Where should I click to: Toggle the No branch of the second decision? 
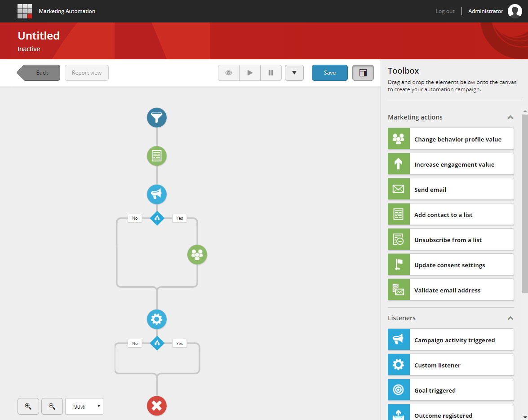(x=135, y=343)
